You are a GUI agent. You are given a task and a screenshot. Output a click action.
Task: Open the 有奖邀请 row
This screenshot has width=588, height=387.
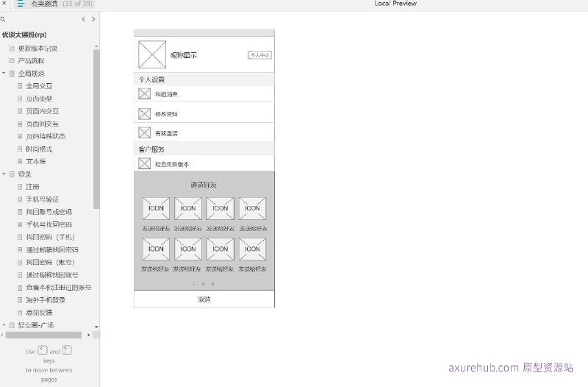click(x=204, y=132)
